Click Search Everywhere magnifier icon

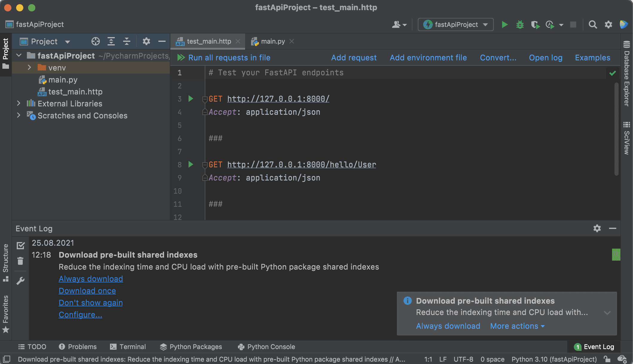click(x=593, y=25)
